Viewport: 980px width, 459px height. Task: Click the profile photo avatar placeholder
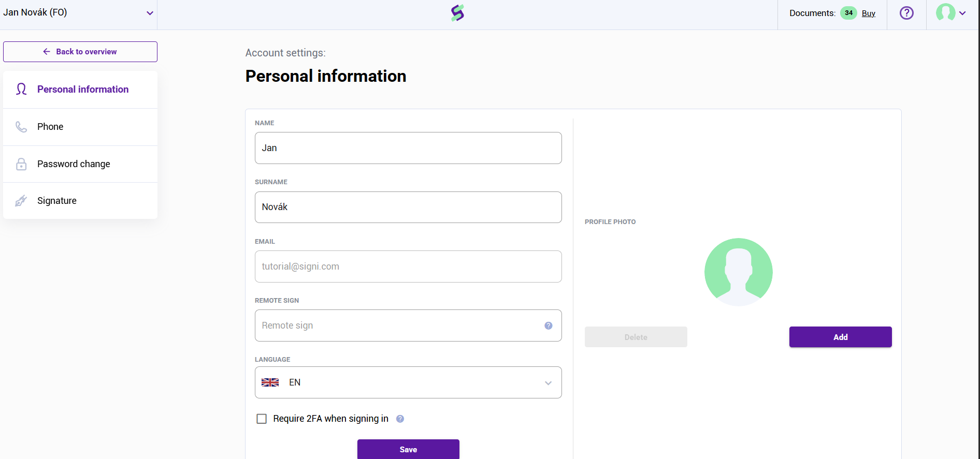739,272
